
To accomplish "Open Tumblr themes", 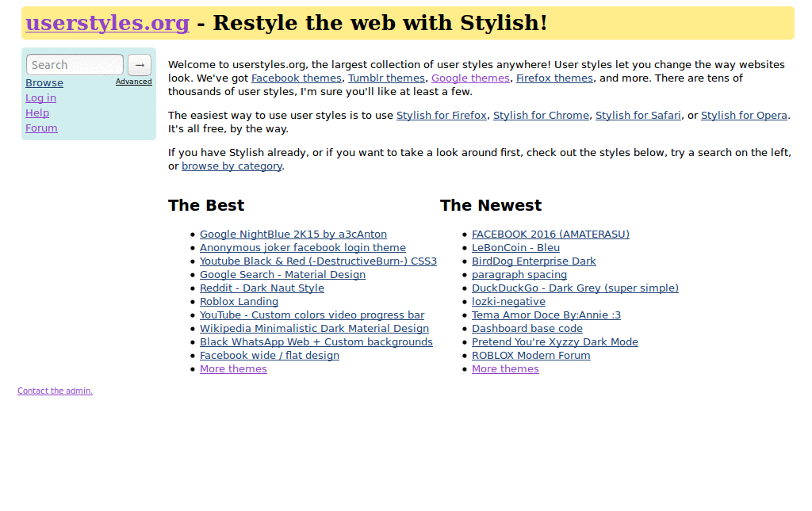I will point(386,78).
